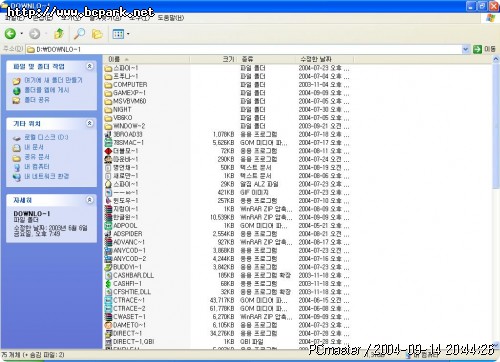
Task: Open Shared Documents from Other Places
Action: (x=37, y=157)
